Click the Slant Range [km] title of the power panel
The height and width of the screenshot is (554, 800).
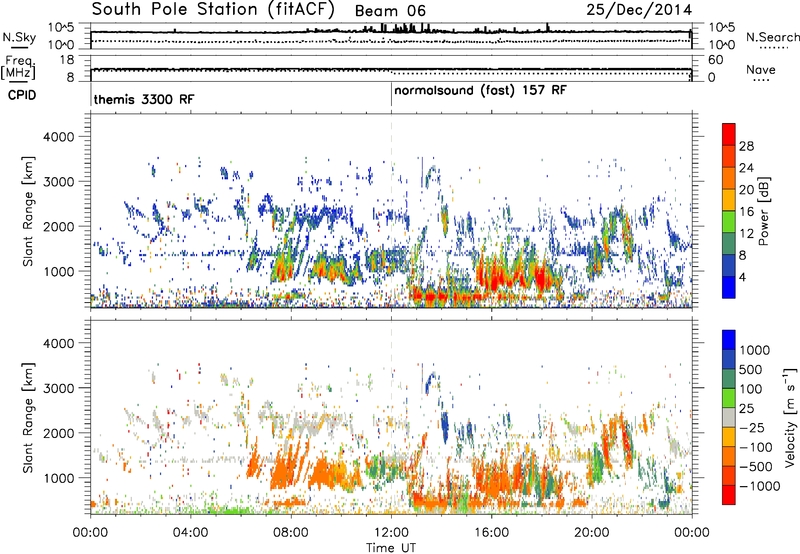tap(28, 211)
